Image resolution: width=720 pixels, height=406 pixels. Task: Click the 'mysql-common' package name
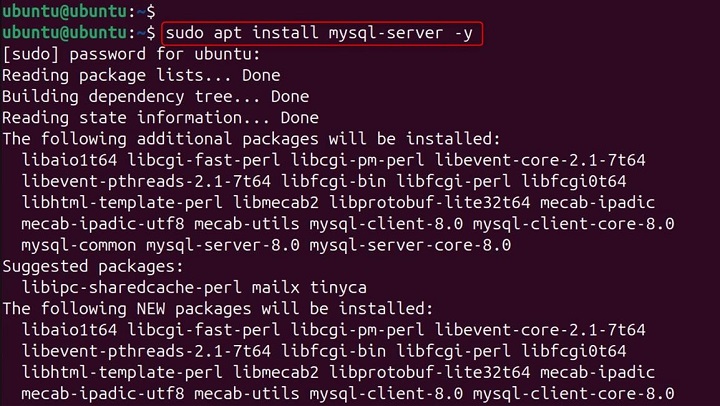coord(77,244)
